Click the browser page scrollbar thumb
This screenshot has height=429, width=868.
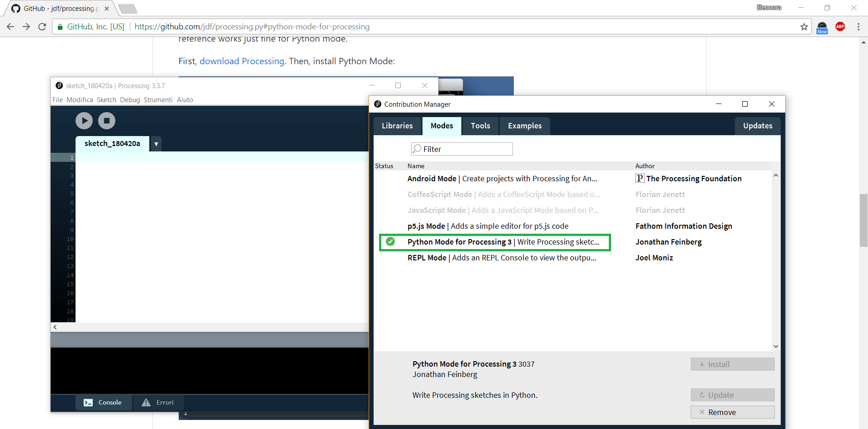[x=863, y=220]
